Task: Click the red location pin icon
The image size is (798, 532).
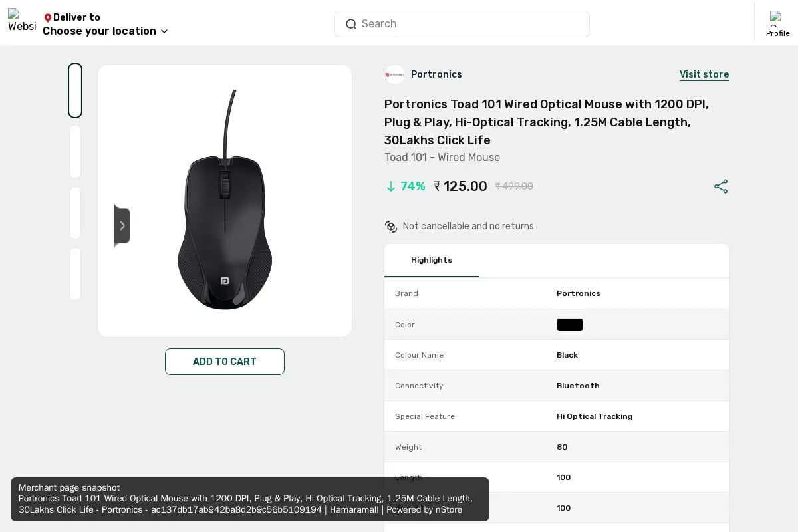Action: [47, 18]
